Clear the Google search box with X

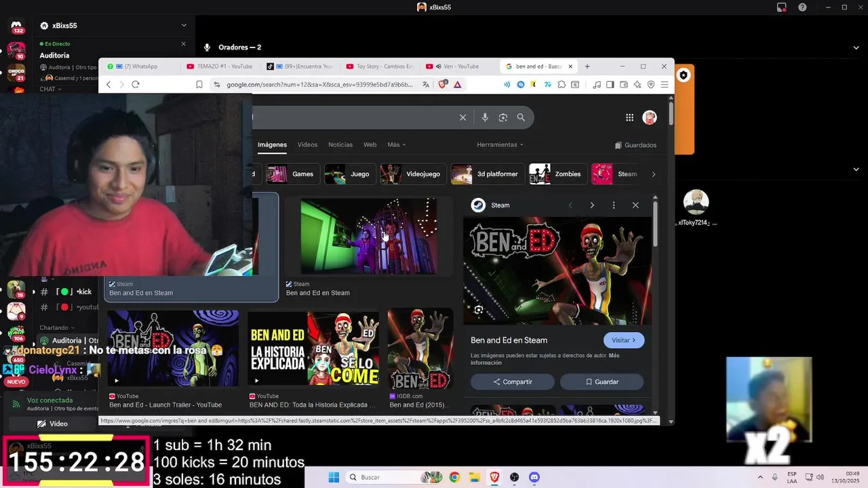point(463,117)
